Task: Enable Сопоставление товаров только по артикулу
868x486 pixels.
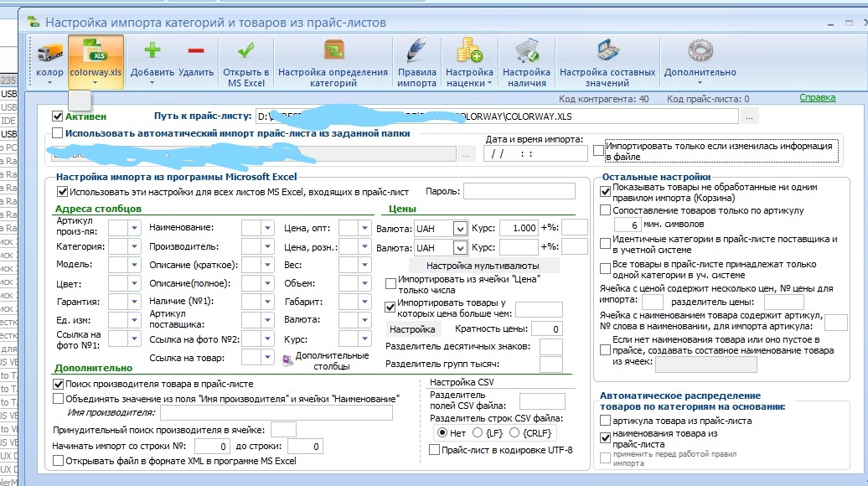Action: point(605,210)
